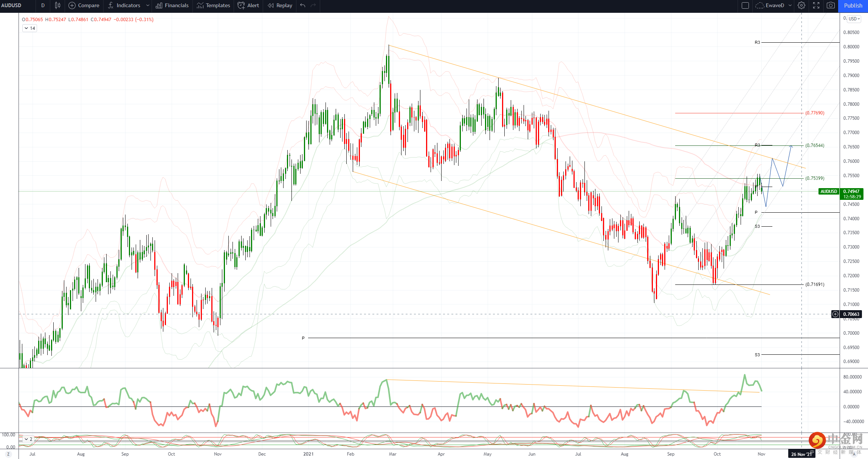Create an Alert
This screenshot has width=868, height=459.
(248, 5)
